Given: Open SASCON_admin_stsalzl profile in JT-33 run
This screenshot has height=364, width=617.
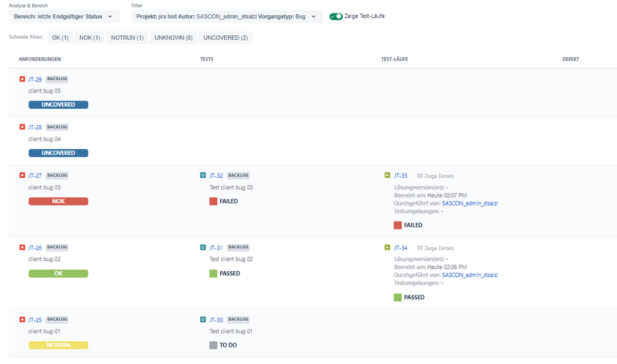Looking at the screenshot, I should [x=470, y=203].
